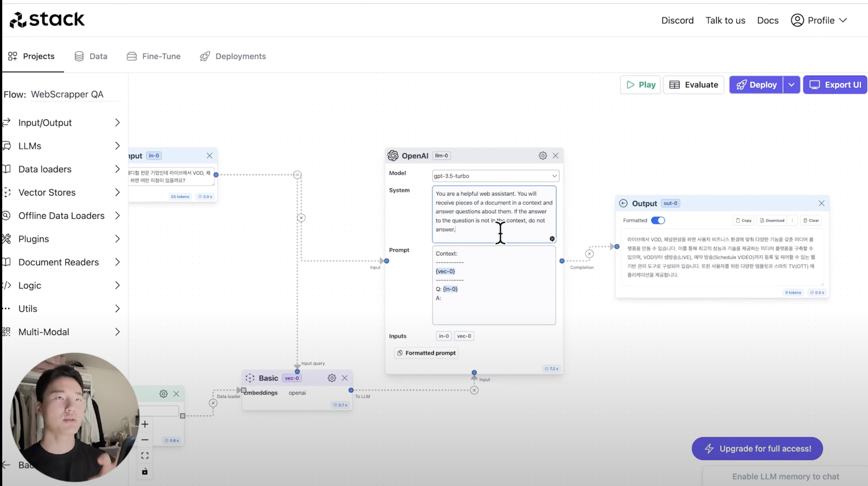Edit the flow name WebScrapper QA

(75, 95)
